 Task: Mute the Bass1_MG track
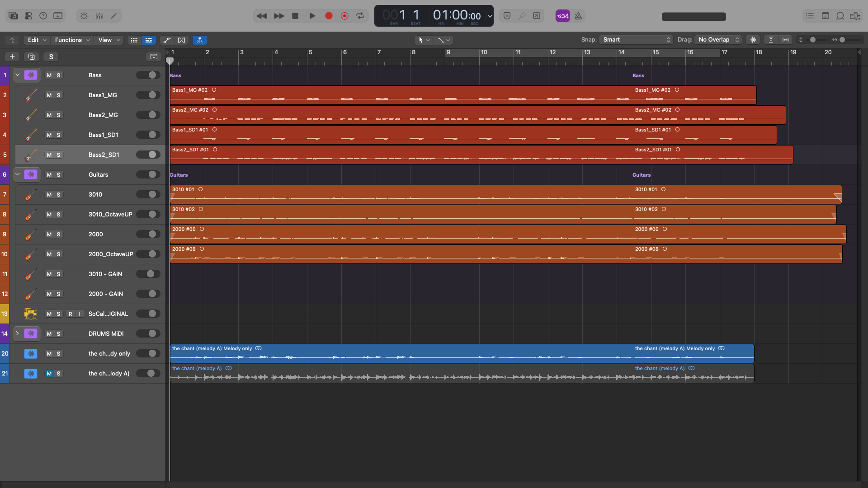coord(49,95)
